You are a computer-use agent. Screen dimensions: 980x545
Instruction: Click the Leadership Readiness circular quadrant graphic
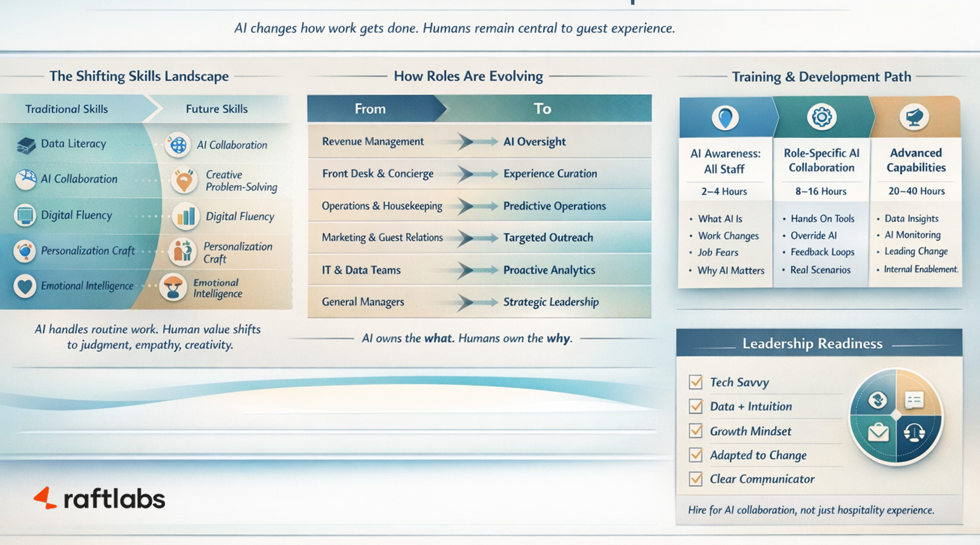coord(896,417)
